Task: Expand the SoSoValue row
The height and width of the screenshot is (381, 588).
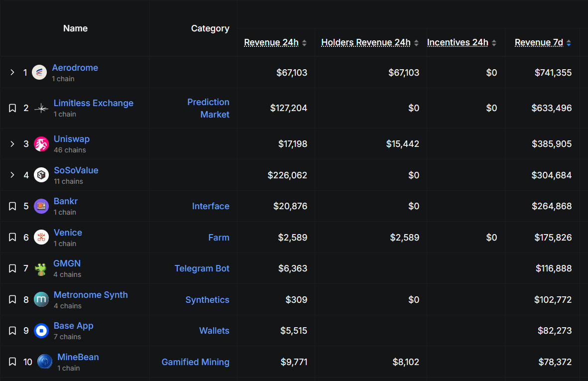Action: pos(12,175)
